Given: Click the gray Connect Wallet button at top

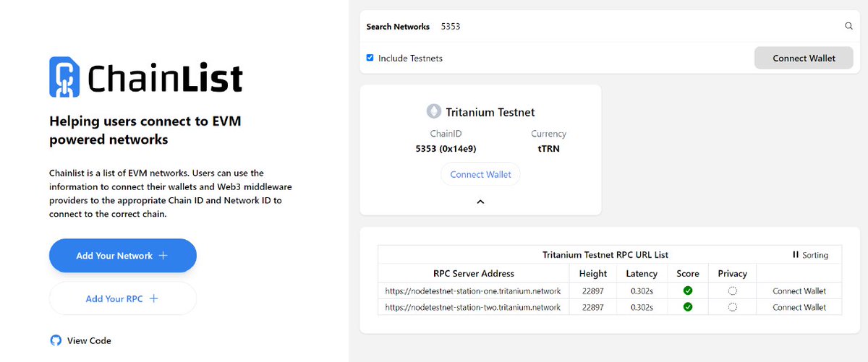Looking at the screenshot, I should [804, 58].
